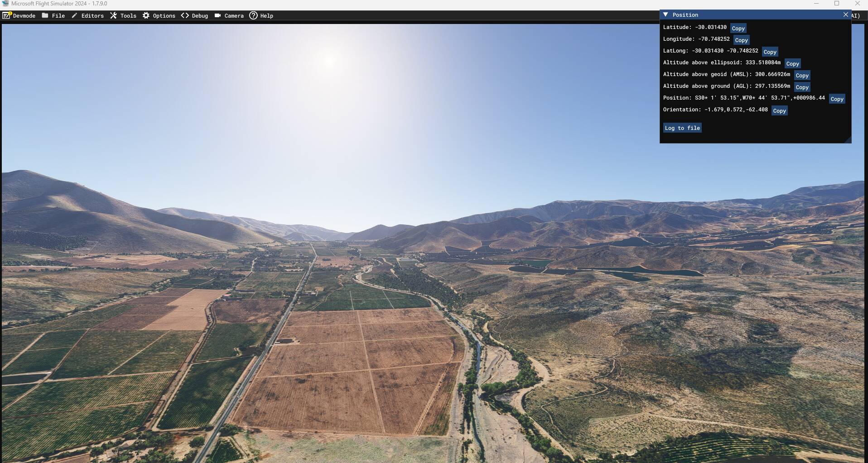Viewport: 868px width, 463px height.
Task: Copy the altitude above ellipsoid
Action: 792,63
